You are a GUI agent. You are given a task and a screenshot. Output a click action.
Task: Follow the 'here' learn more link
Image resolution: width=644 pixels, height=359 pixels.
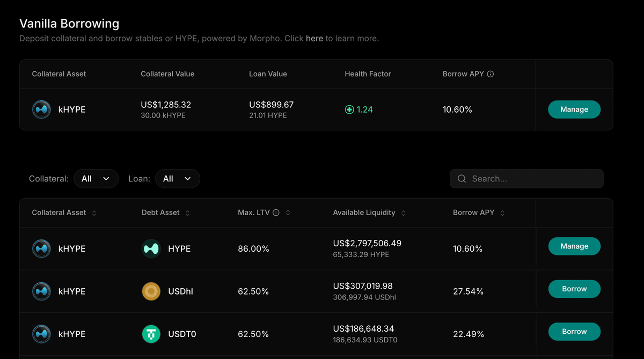314,39
